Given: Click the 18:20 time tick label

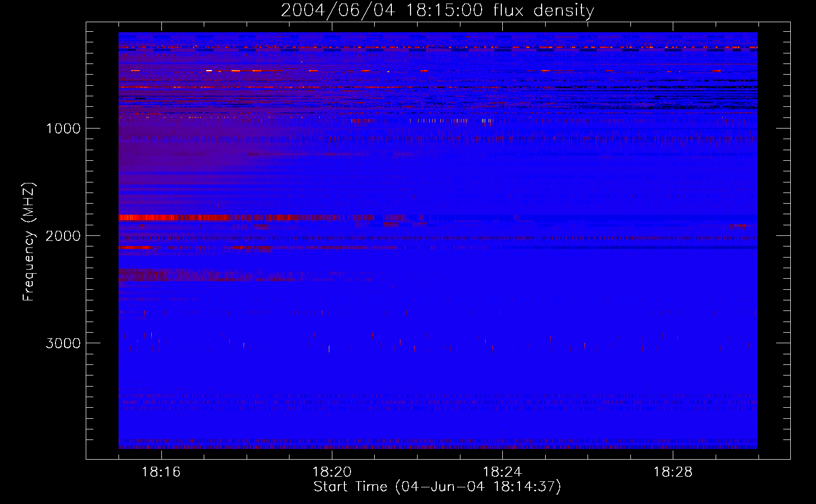Looking at the screenshot, I should (x=331, y=472).
